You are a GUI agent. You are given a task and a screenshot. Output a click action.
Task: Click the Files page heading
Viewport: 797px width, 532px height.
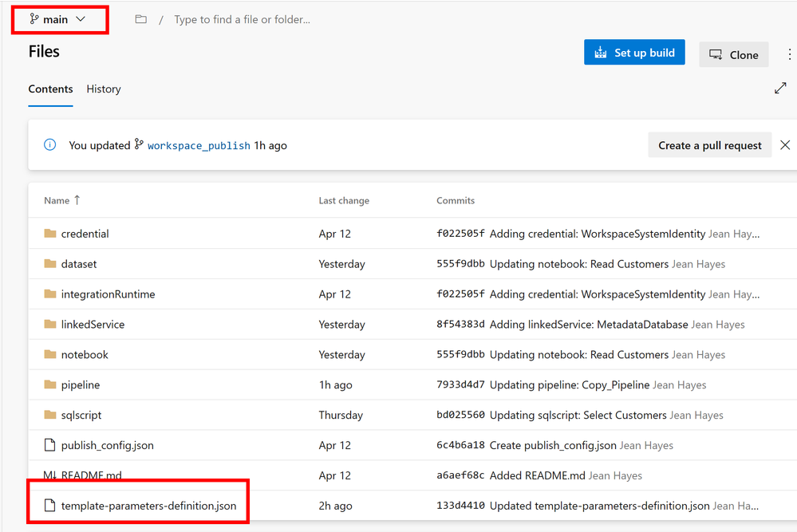click(x=44, y=51)
